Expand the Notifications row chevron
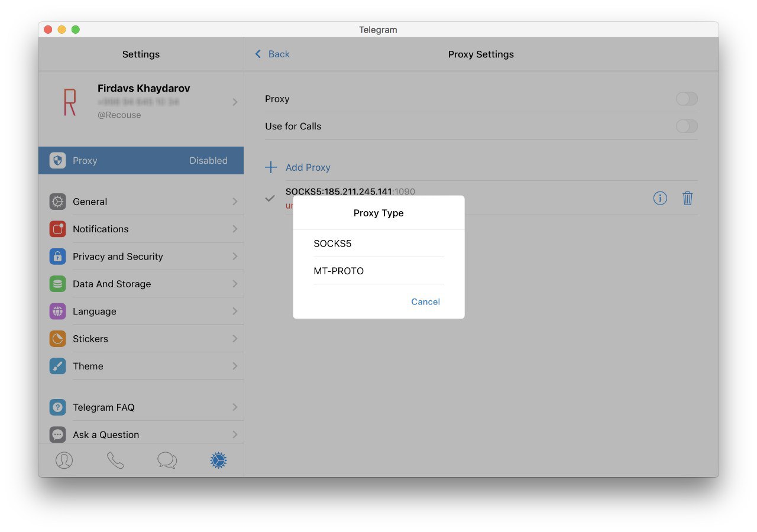Screen dimensions: 757x532 pyautogui.click(x=235, y=229)
